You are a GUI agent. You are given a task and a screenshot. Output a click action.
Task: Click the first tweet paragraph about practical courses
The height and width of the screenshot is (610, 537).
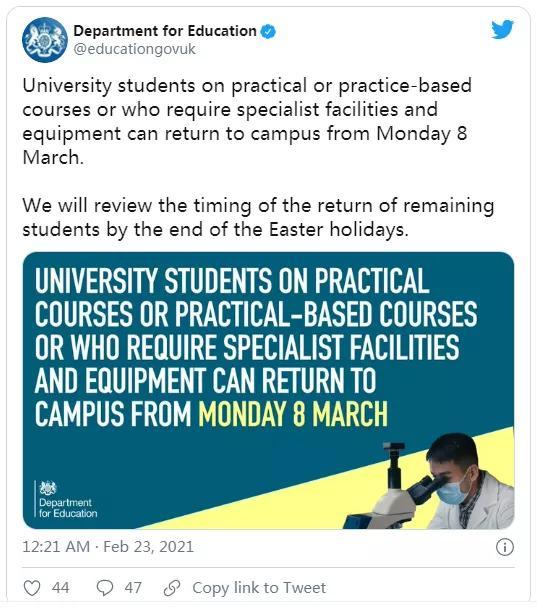pos(247,122)
